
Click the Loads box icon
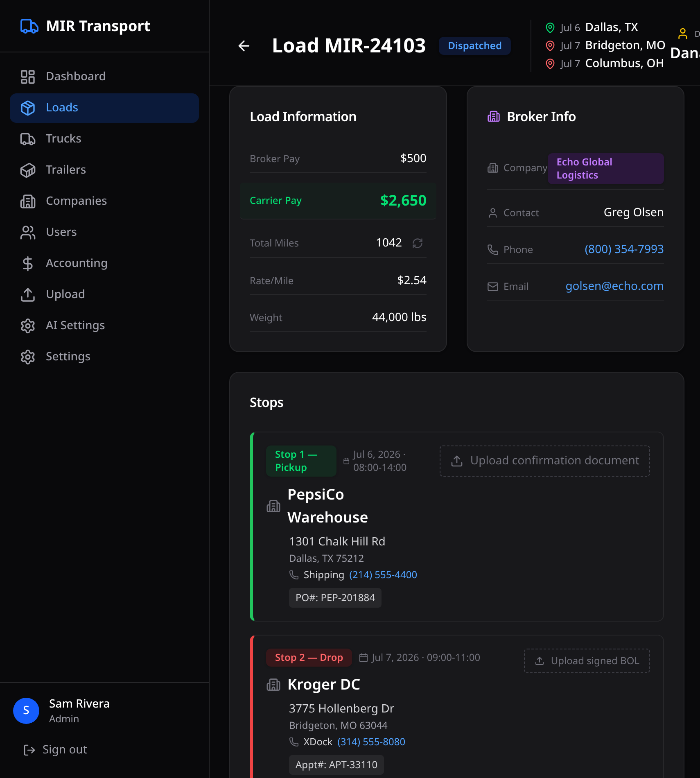point(28,108)
